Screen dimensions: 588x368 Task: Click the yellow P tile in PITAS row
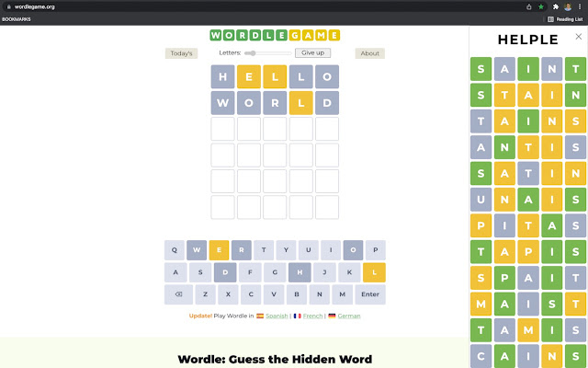point(481,225)
